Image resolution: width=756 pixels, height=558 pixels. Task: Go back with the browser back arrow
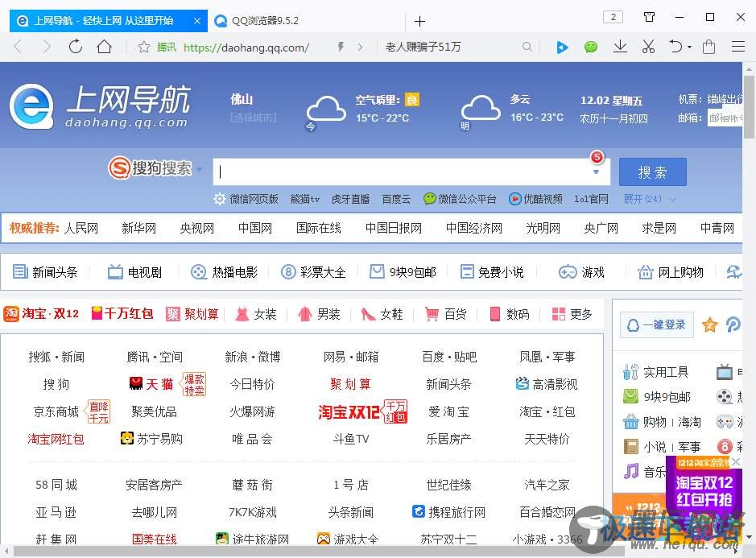pyautogui.click(x=18, y=47)
